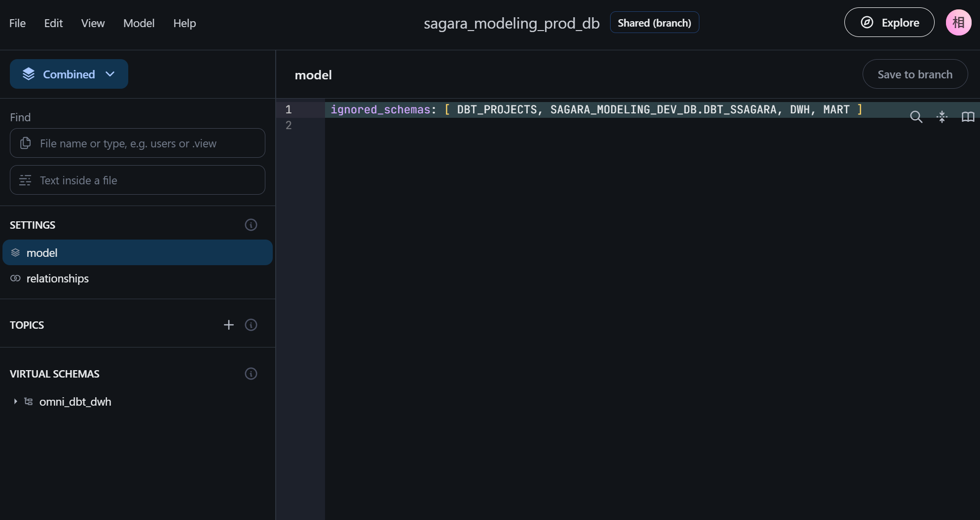This screenshot has width=980, height=520.
Task: Open the Edit menu
Action: (53, 23)
